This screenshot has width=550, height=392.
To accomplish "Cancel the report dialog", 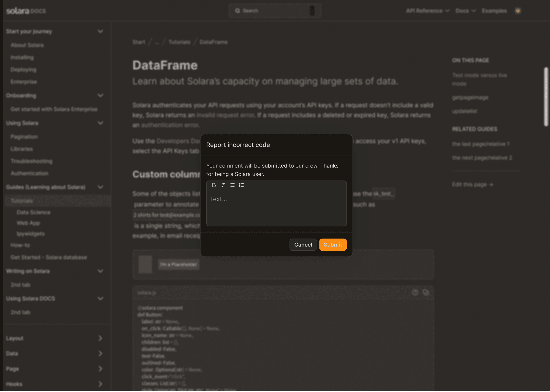I will pyautogui.click(x=303, y=244).
